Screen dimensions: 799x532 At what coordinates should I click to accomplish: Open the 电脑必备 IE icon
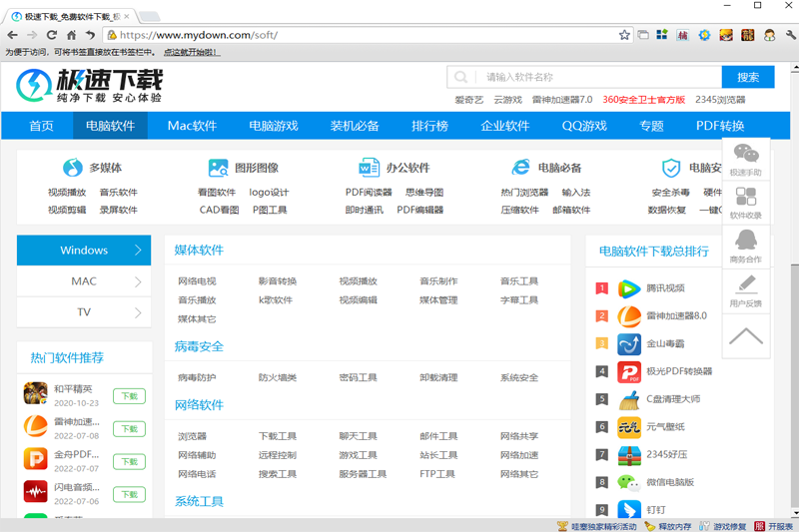520,168
